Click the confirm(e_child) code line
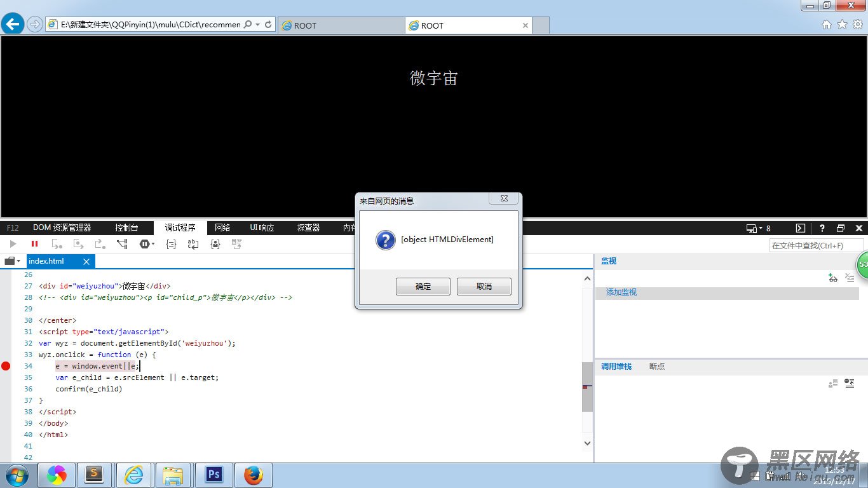Image resolution: width=868 pixels, height=488 pixels. coord(88,389)
